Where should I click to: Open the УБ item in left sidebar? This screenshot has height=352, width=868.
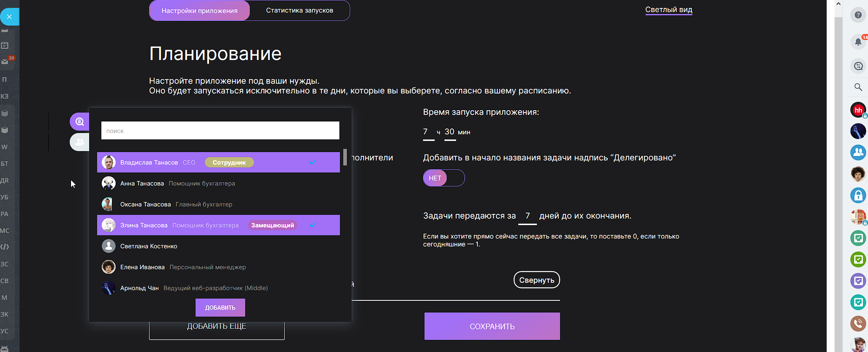click(5, 197)
